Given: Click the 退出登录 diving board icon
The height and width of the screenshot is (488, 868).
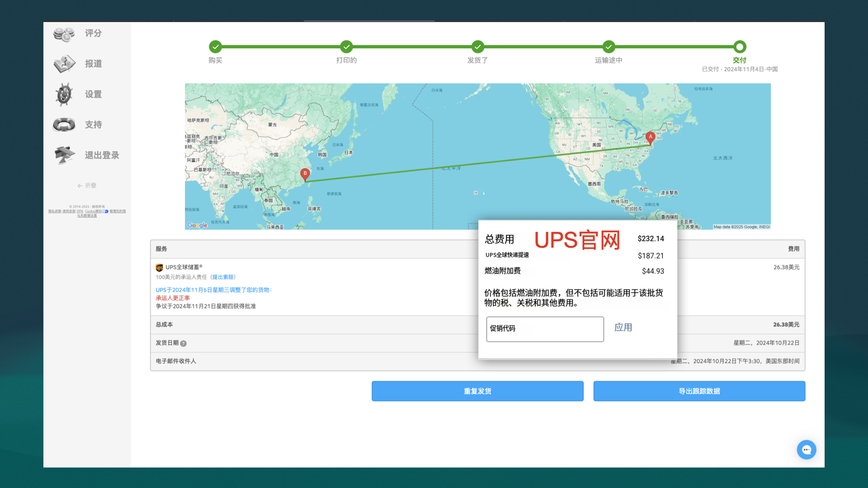Looking at the screenshot, I should (64, 155).
